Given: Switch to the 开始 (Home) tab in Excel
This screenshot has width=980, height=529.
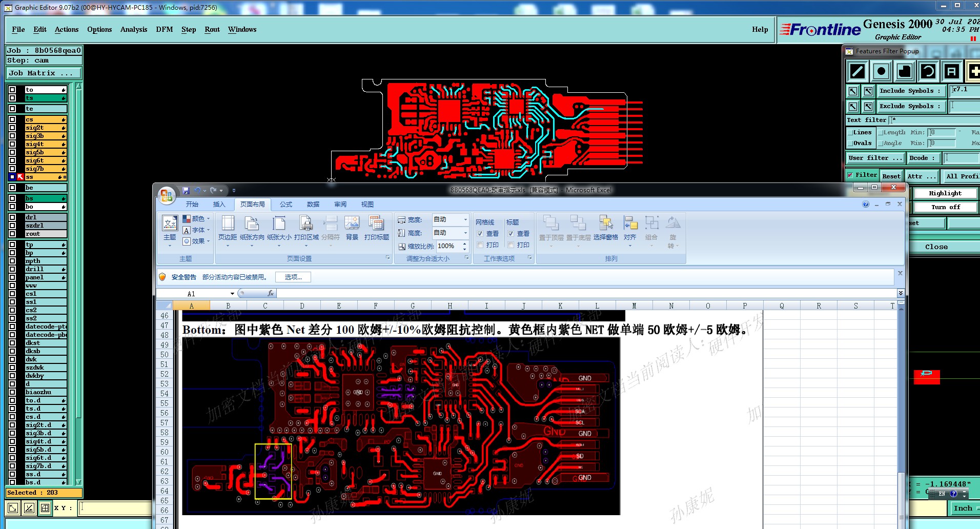Looking at the screenshot, I should pyautogui.click(x=192, y=204).
